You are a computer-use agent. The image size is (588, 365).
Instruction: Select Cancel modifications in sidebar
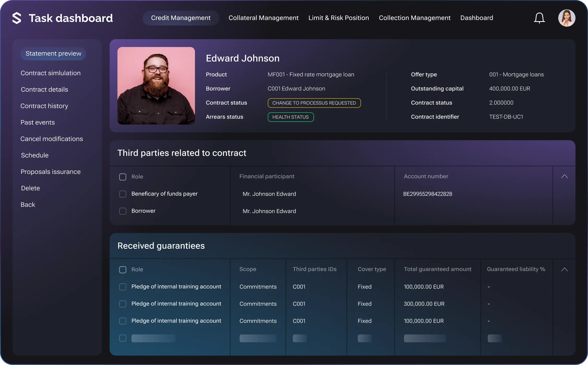coord(52,139)
